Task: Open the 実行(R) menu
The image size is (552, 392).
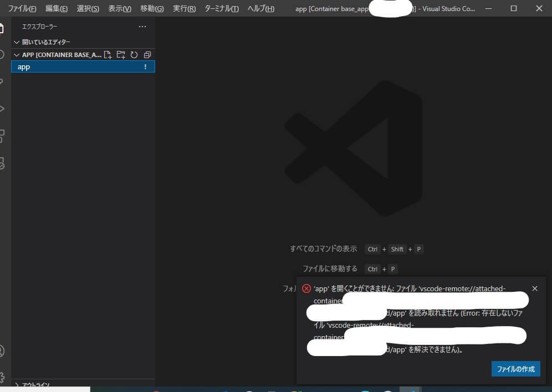Action: [184, 8]
